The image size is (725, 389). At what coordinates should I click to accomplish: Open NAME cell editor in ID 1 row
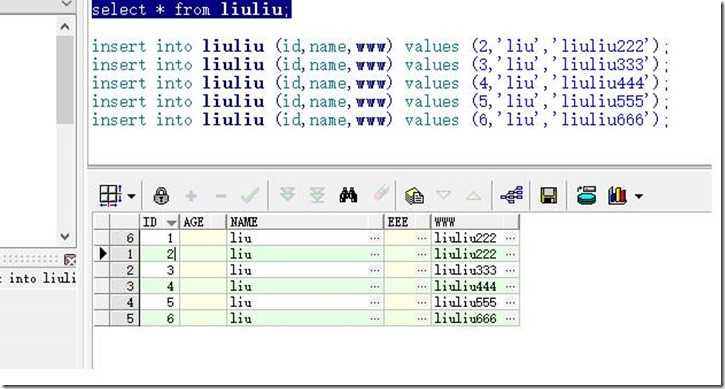375,238
